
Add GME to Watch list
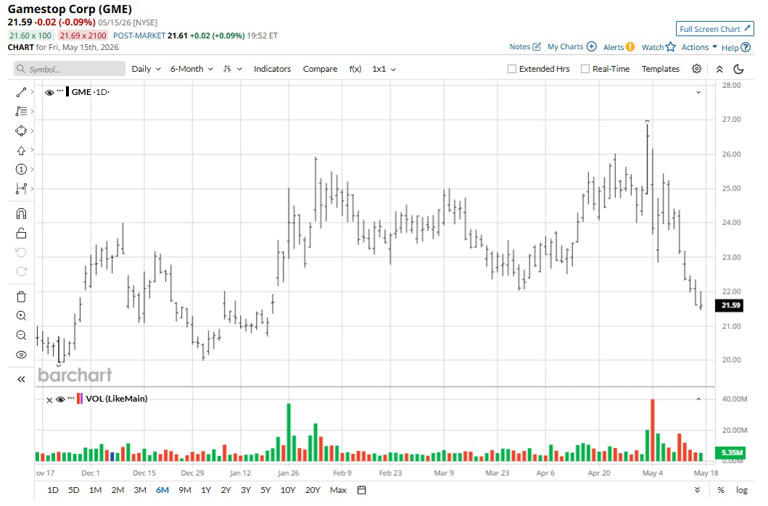[x=658, y=47]
